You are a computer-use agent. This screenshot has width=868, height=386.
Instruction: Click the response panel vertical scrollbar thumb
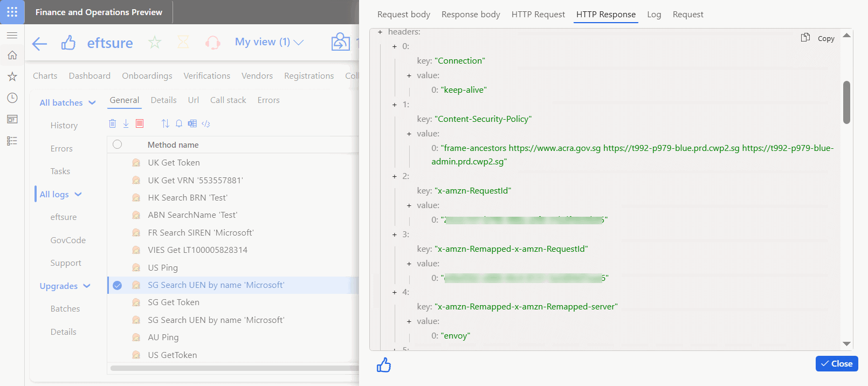click(846, 102)
